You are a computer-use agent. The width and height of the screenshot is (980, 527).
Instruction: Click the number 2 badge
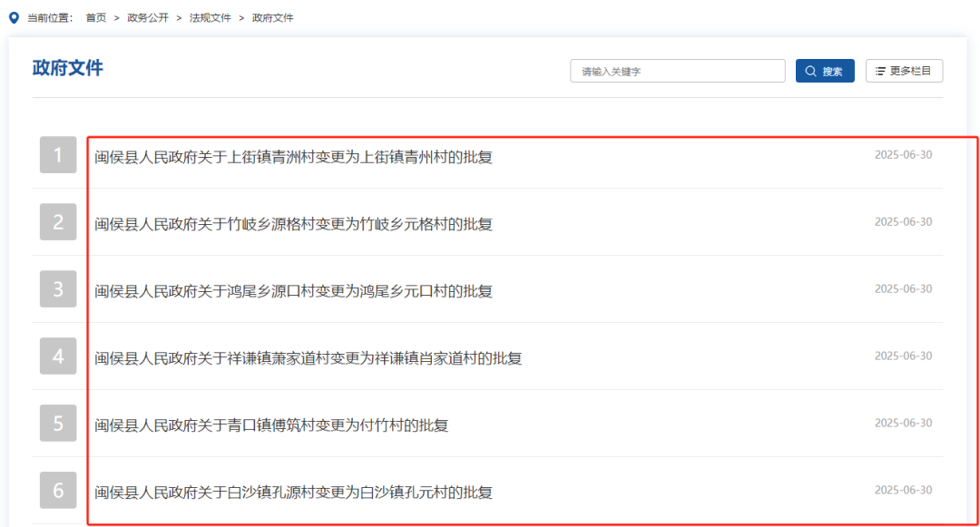point(58,221)
